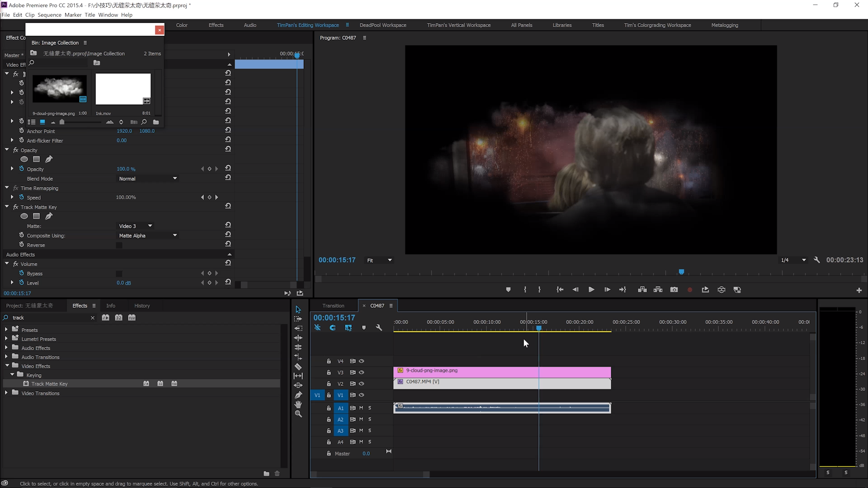
Task: Select the Ripple Edit tool
Action: (x=298, y=338)
